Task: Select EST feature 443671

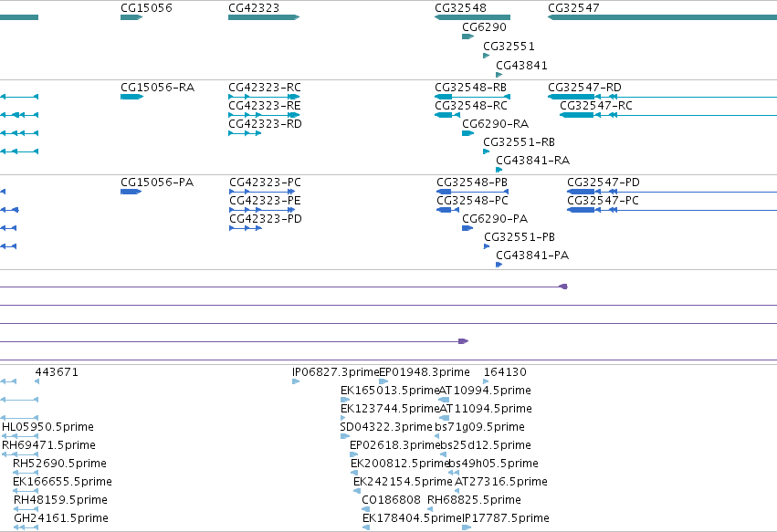Action: [x=57, y=372]
